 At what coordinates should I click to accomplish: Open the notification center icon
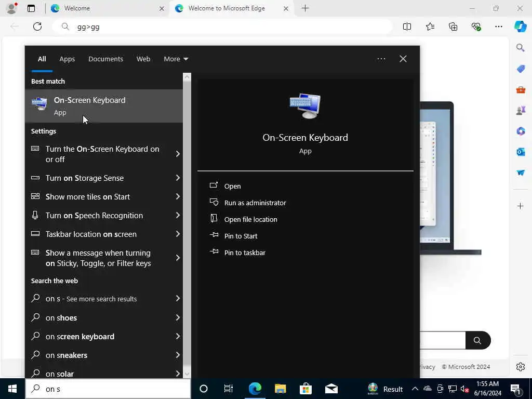tap(515, 389)
